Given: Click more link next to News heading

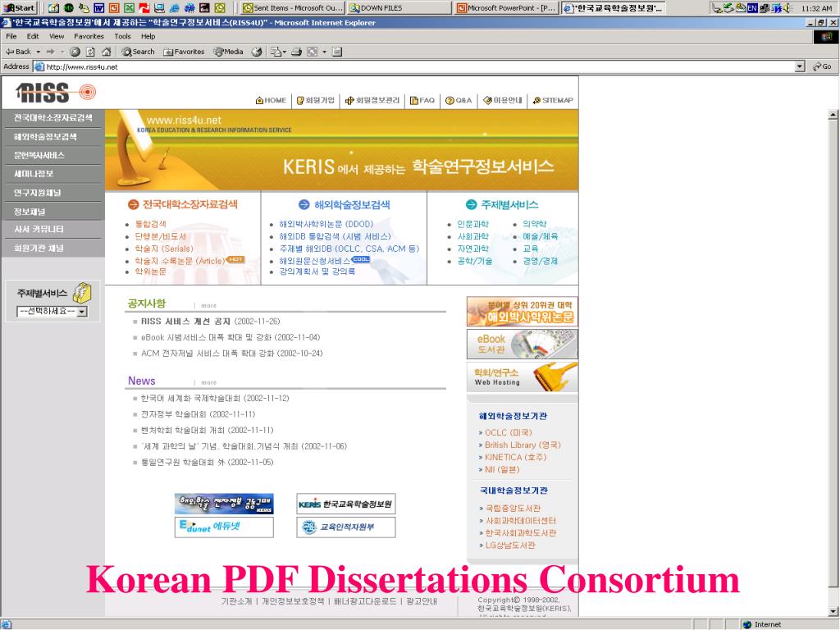Looking at the screenshot, I should pyautogui.click(x=209, y=382).
